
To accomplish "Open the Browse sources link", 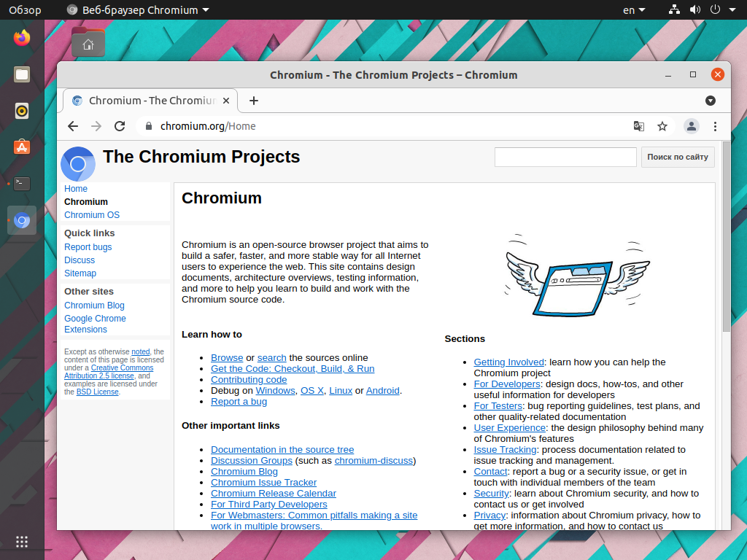I will (227, 357).
